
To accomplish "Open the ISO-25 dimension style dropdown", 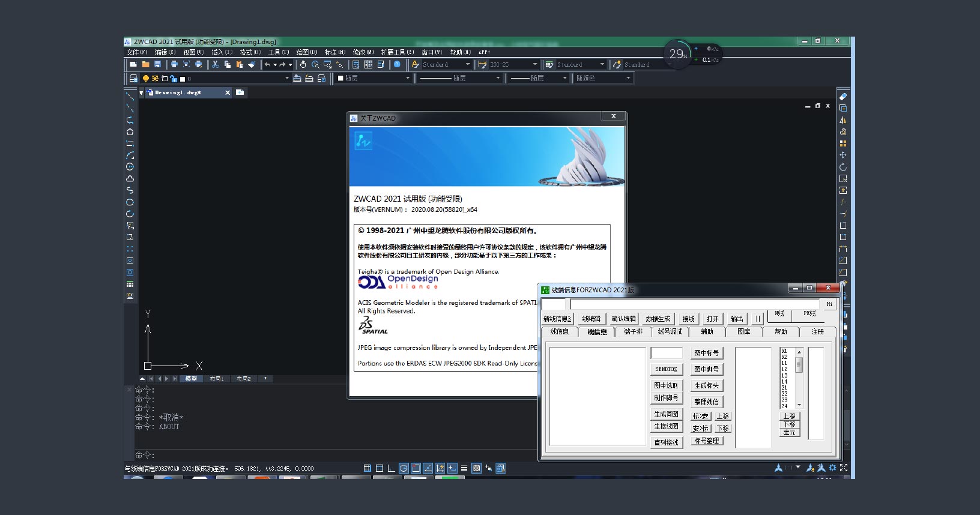I will [534, 64].
